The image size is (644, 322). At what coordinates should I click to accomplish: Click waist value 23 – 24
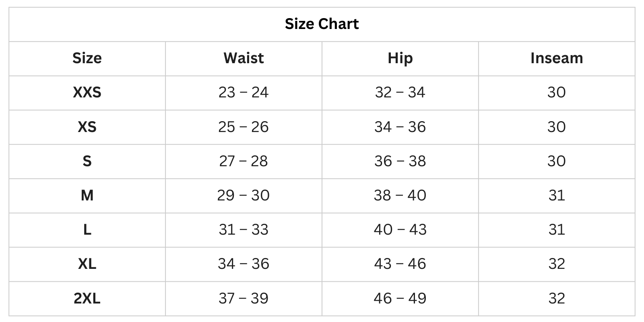coord(244,93)
